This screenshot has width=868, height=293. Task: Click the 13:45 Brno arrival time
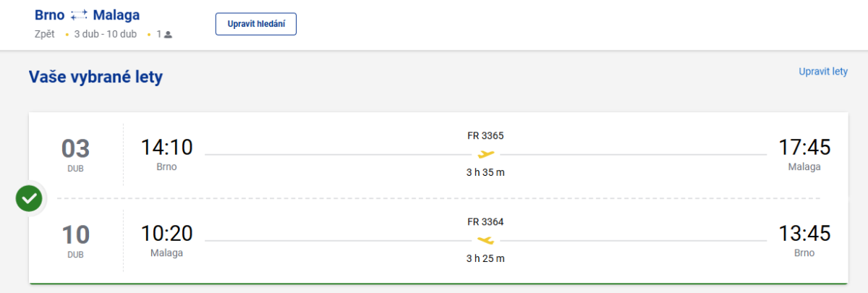coord(804,234)
